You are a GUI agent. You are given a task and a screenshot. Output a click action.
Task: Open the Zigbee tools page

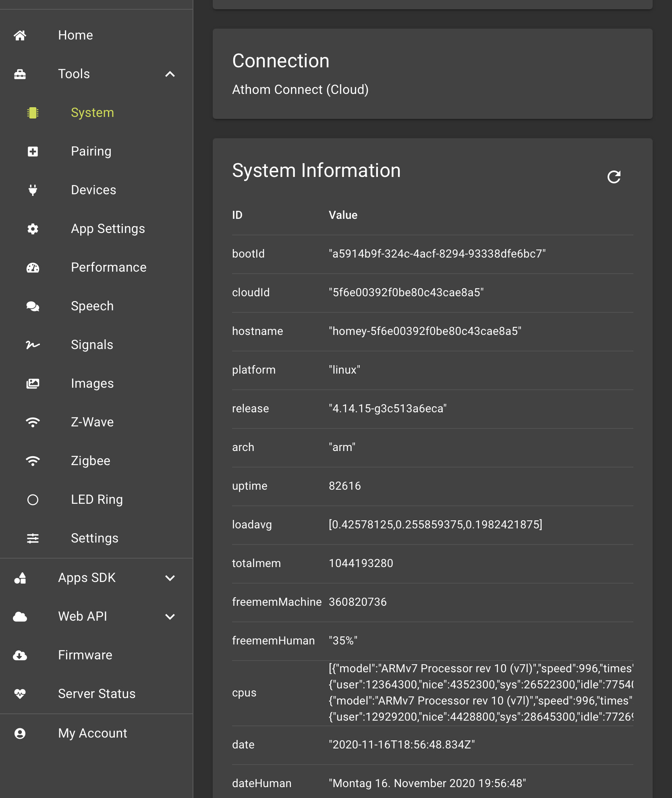pyautogui.click(x=91, y=461)
